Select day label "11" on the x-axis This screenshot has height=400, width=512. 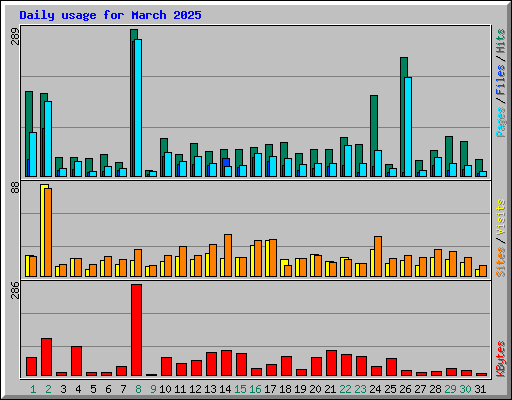click(x=180, y=389)
